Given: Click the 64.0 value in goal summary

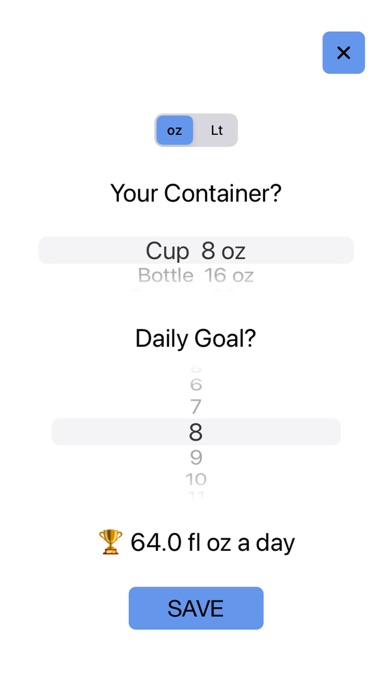Looking at the screenshot, I should click(156, 542).
